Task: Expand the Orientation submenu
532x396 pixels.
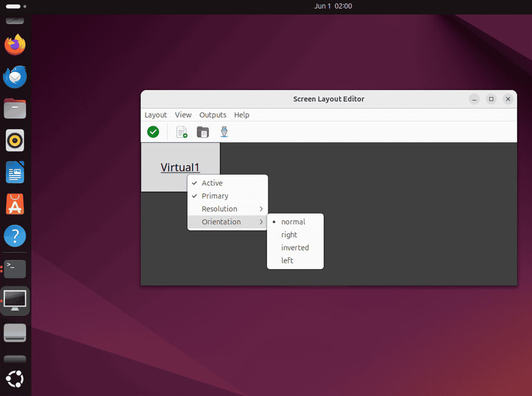Action: pos(228,221)
